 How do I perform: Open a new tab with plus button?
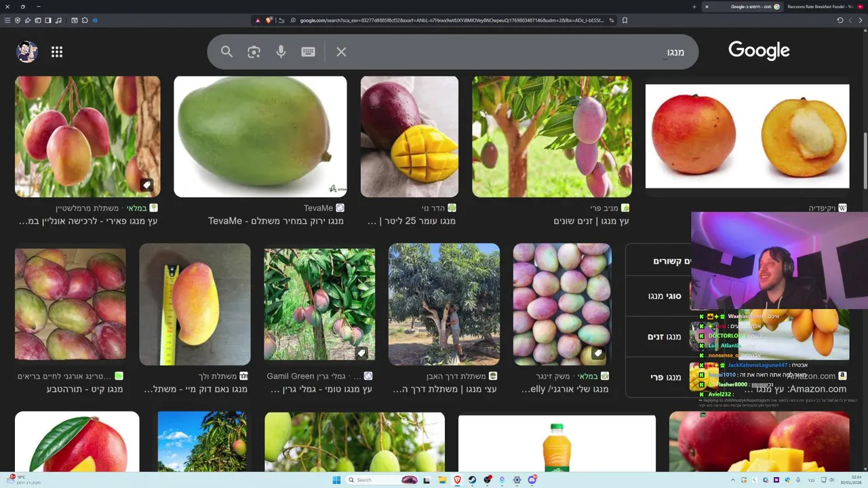[x=694, y=7]
